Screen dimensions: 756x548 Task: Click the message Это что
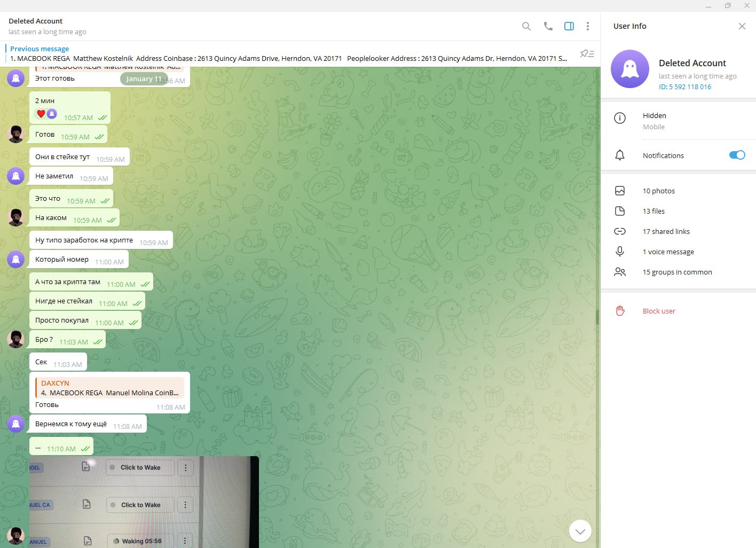71,199
